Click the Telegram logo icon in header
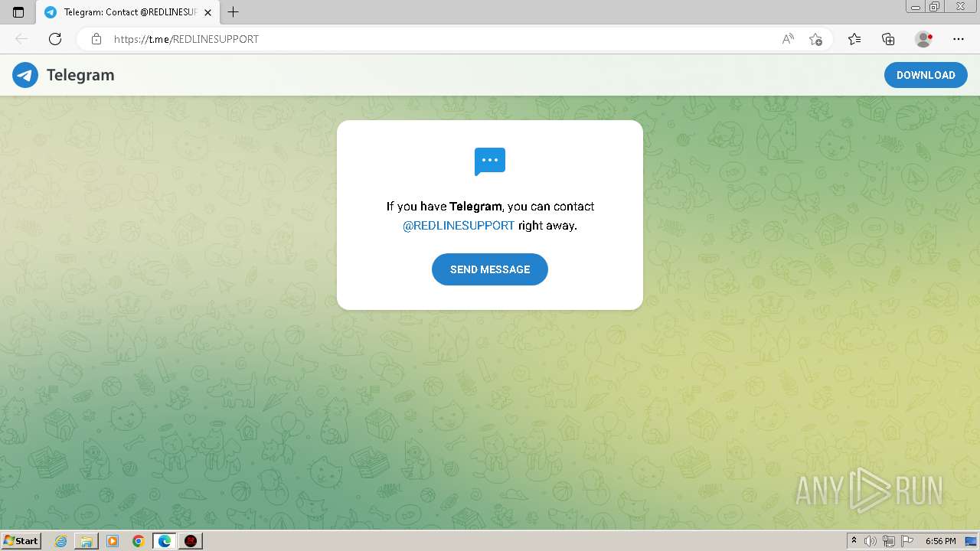The height and width of the screenshot is (551, 980). pyautogui.click(x=25, y=75)
